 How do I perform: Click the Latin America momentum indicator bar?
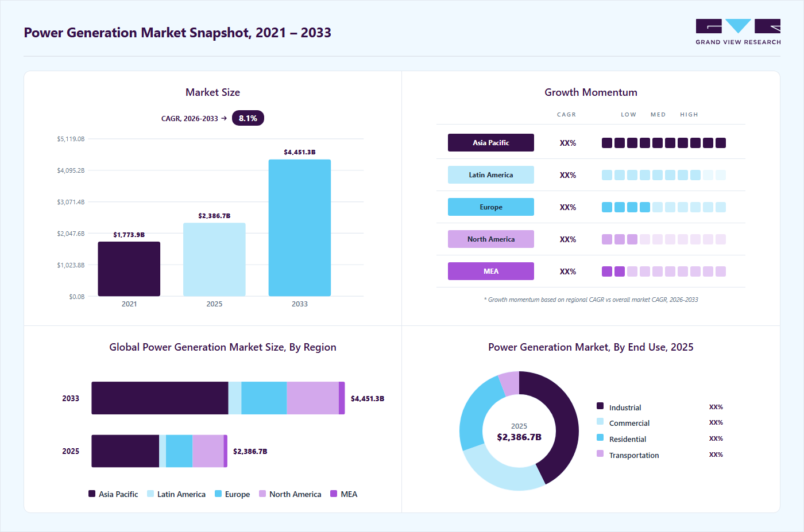pyautogui.click(x=664, y=175)
